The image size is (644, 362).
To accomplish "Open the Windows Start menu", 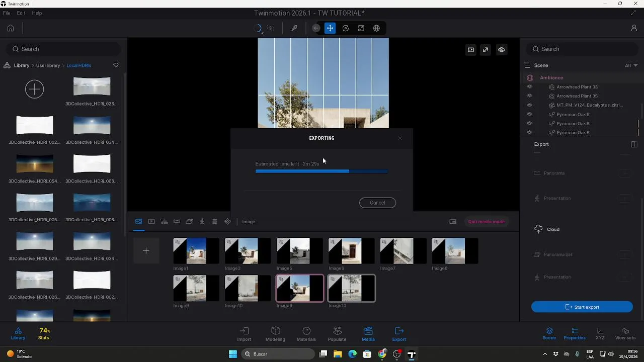I will (233, 354).
